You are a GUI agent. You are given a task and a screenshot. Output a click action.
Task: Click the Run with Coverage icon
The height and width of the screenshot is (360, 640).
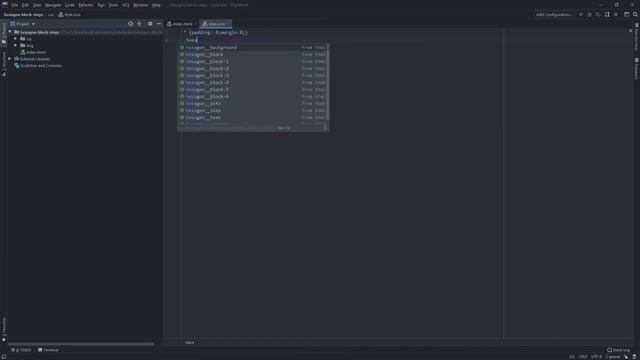pos(598,14)
